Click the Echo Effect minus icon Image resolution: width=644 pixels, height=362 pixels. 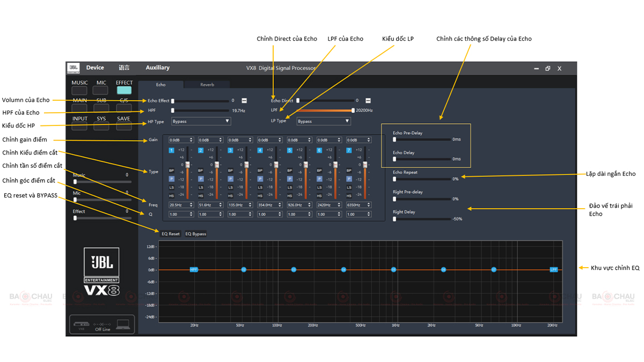point(244,100)
